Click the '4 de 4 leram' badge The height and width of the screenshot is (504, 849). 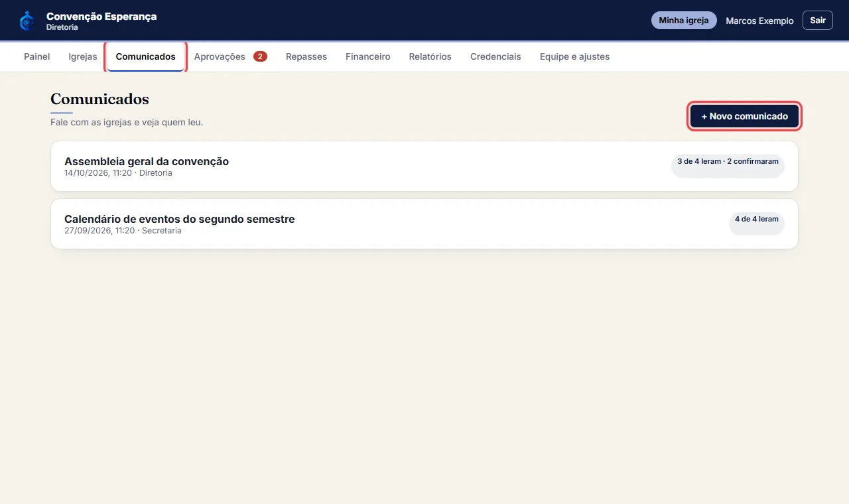pyautogui.click(x=757, y=223)
